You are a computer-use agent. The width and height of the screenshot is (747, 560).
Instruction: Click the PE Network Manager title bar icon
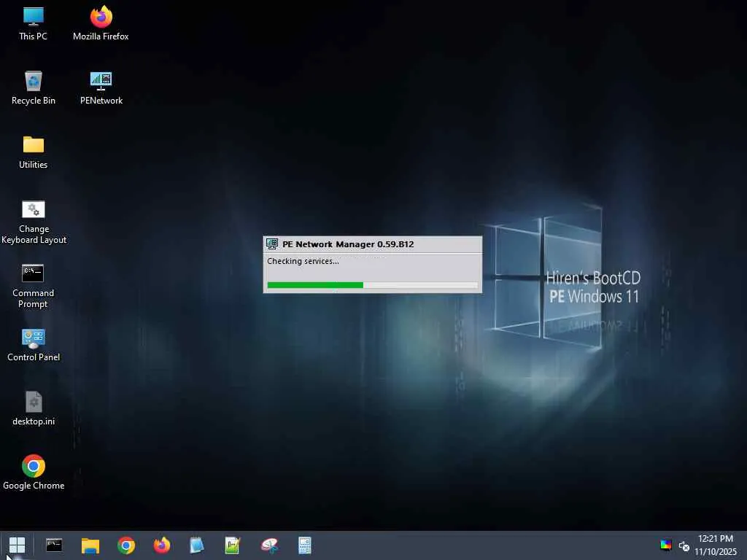point(272,244)
